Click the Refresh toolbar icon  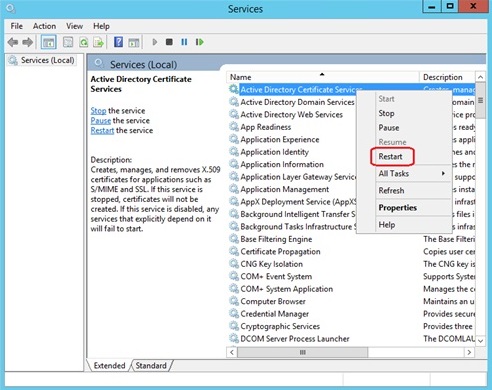coord(84,42)
